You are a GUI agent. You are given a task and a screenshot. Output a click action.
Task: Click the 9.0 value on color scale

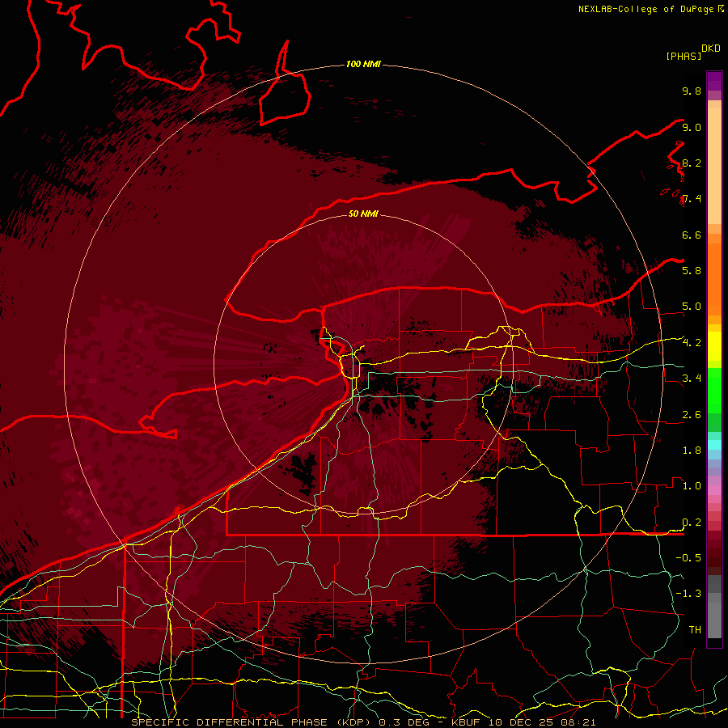[692, 127]
